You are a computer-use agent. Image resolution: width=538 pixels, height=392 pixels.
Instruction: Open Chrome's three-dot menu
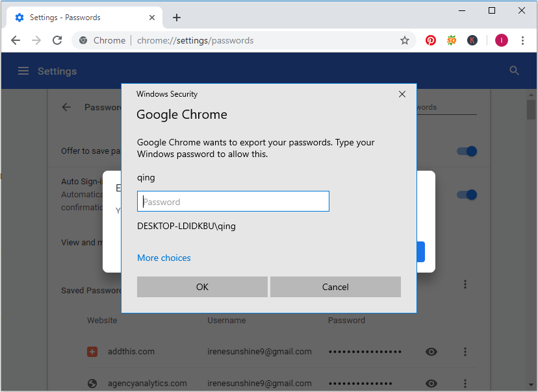point(522,40)
